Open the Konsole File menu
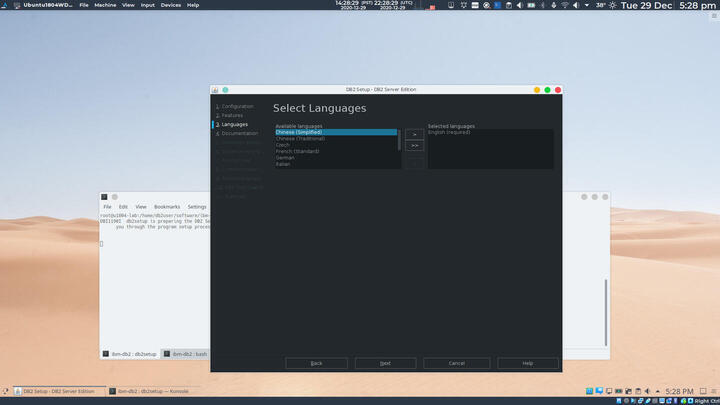Viewport: 720px width, 405px height. [107, 207]
